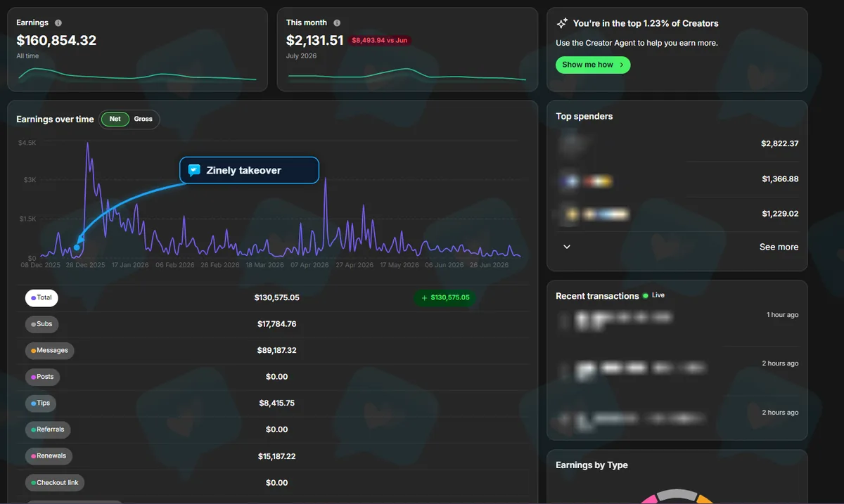Switch the chart to Net earnings
Viewport: 844px width, 504px height.
(115, 119)
